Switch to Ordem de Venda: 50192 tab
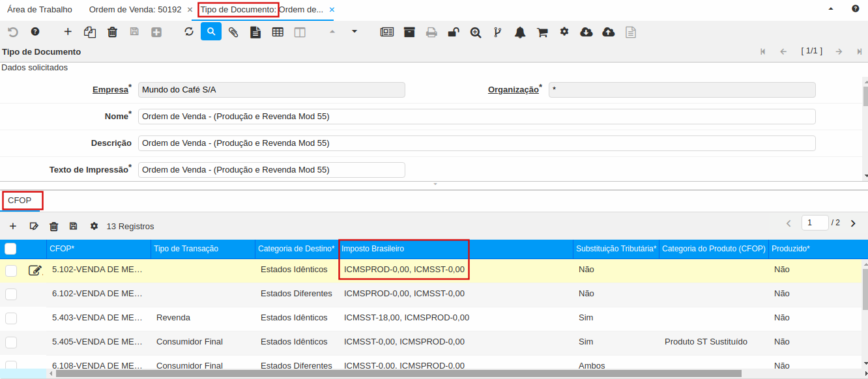The width and height of the screenshot is (868, 379). pyautogui.click(x=135, y=10)
